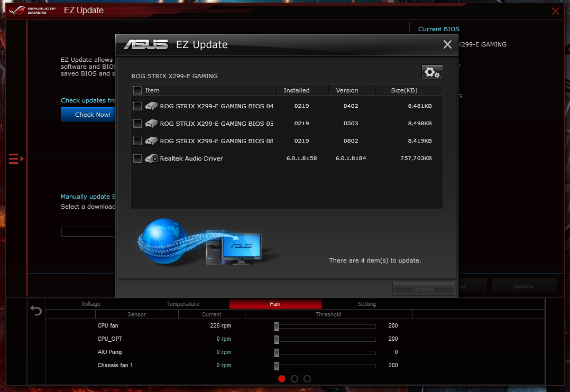This screenshot has height=392, width=570.
Task: Click the Current BIOS heading
Action: [439, 29]
